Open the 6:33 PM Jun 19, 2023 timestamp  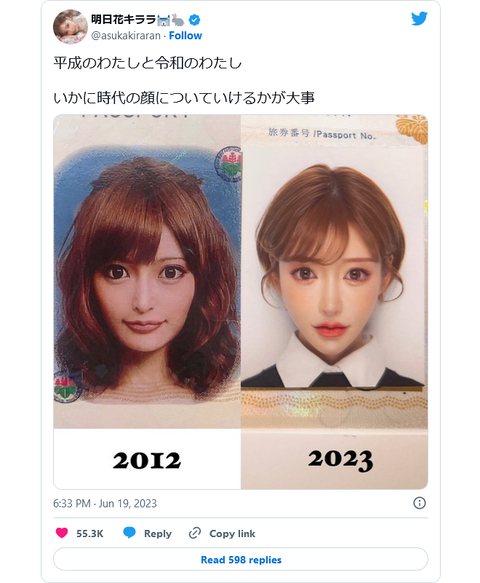(x=105, y=503)
